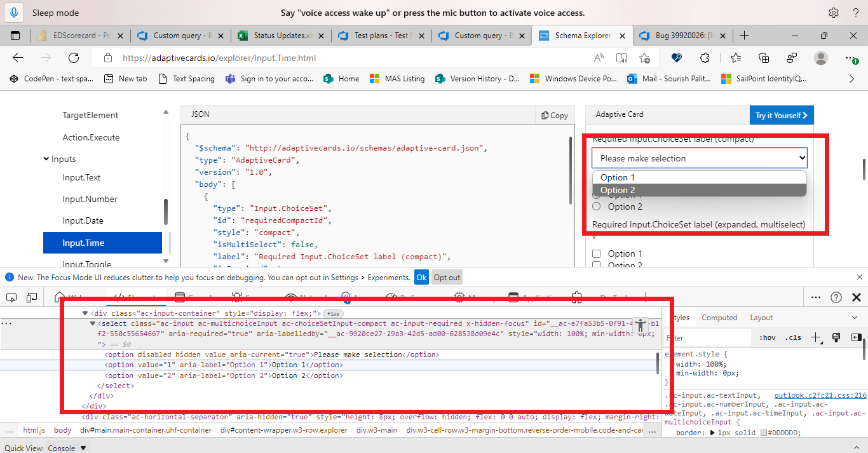The image size is (868, 453).
Task: Collapse the ac-input-container div node
Action: (85, 313)
